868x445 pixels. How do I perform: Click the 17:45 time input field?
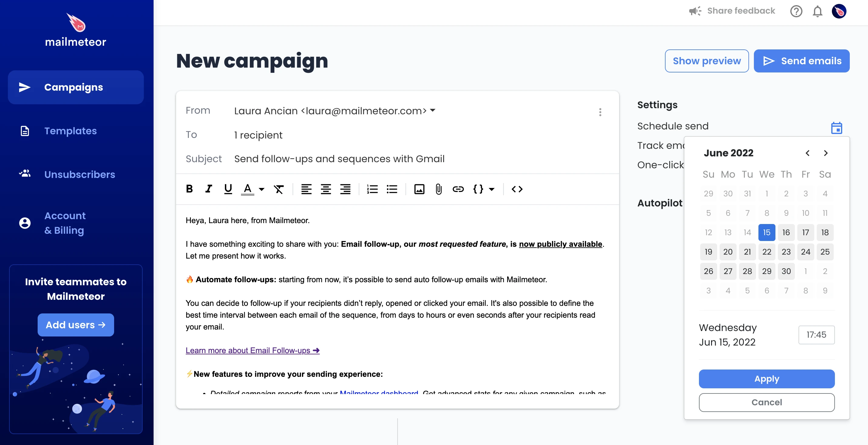point(816,335)
